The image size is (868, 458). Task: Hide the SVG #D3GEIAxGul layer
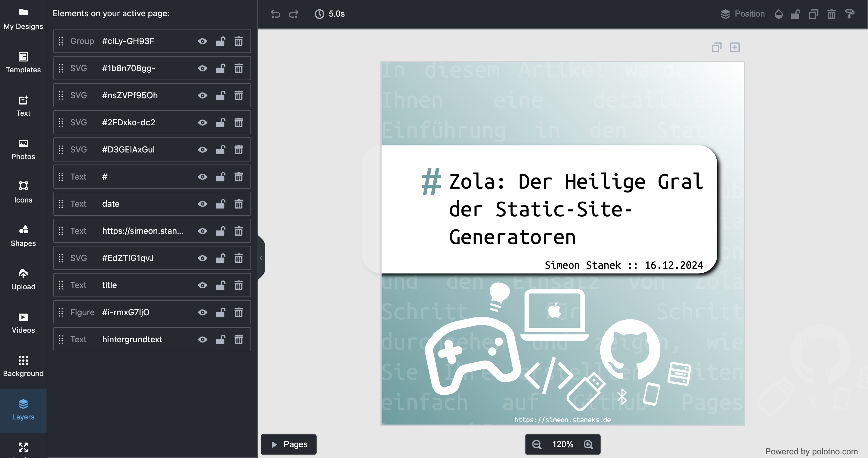(x=203, y=149)
